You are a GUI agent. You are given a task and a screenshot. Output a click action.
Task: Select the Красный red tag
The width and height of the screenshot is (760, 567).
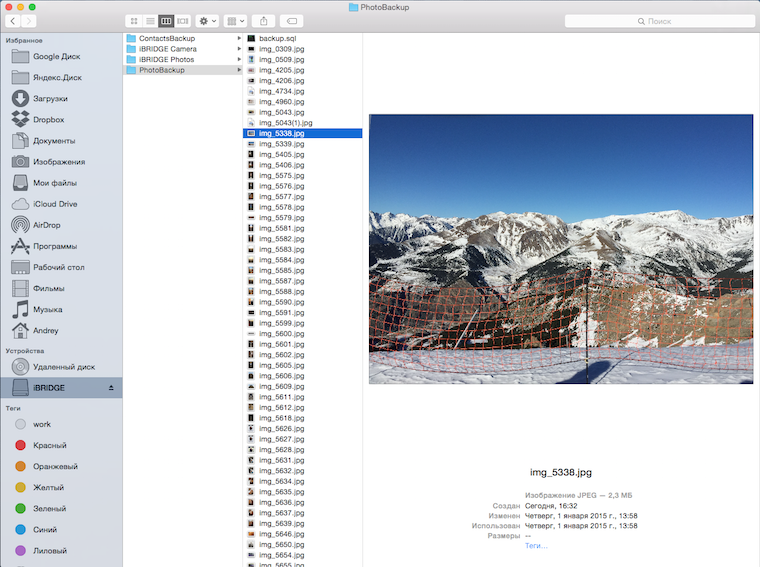point(49,445)
